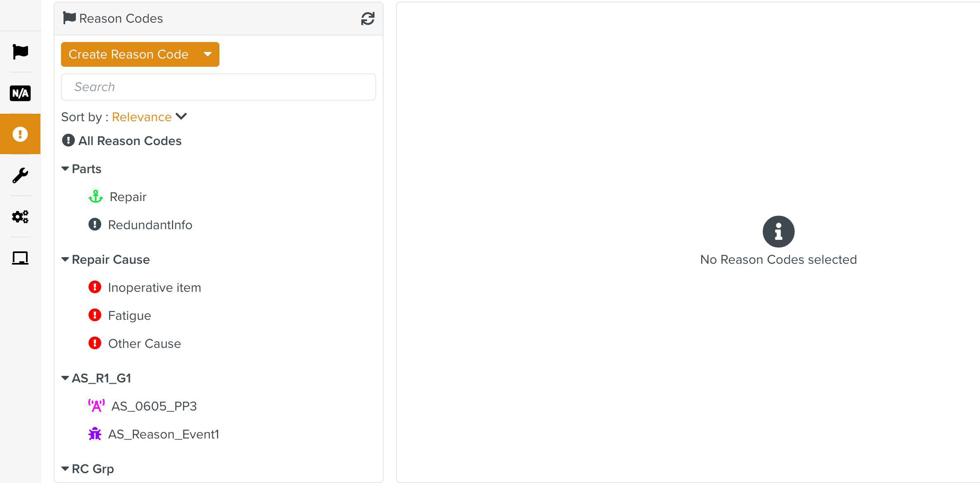This screenshot has height=483, width=980.
Task: Select the pink antenna icon beside AS_0605_PP3
Action: [x=96, y=406]
